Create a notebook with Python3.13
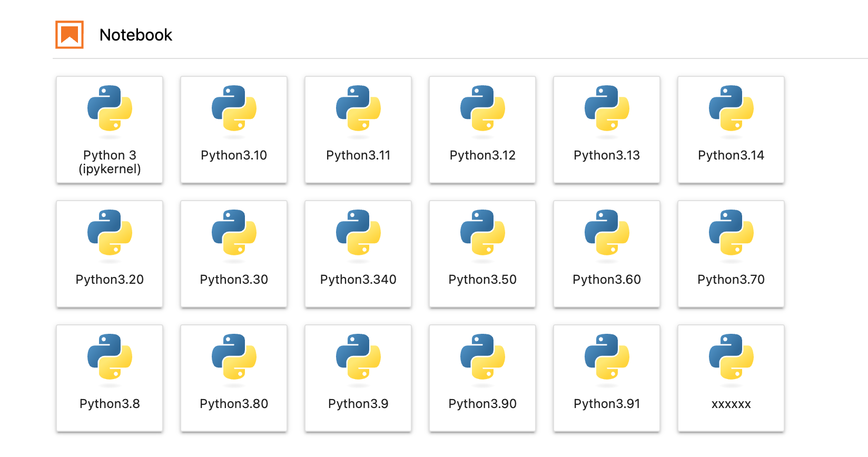 [607, 130]
